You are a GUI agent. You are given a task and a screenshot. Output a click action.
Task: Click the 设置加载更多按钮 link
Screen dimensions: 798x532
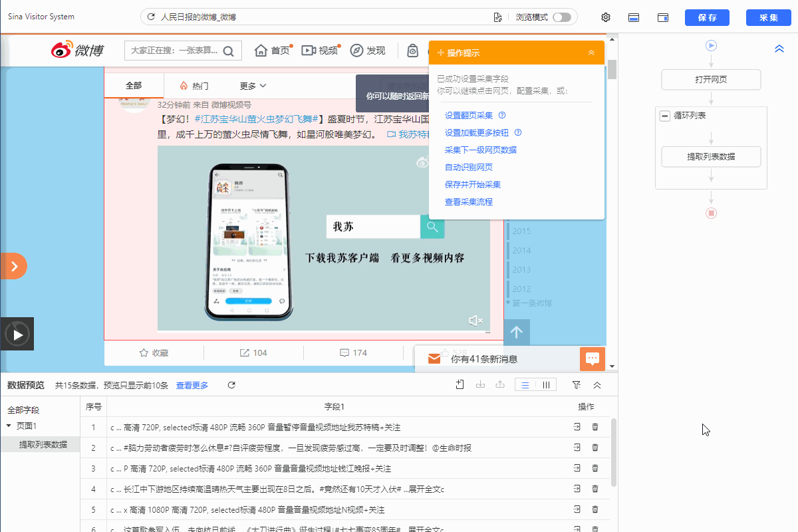point(477,132)
